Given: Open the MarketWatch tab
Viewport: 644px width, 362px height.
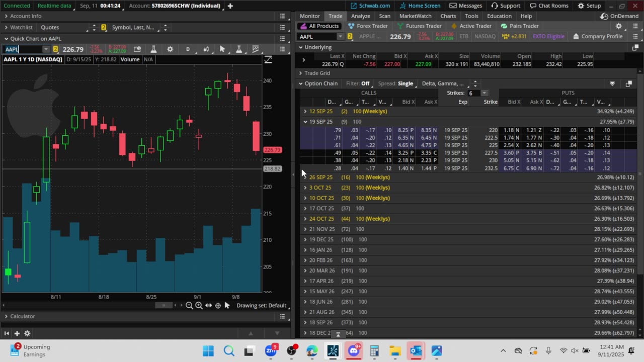Looking at the screenshot, I should (416, 16).
